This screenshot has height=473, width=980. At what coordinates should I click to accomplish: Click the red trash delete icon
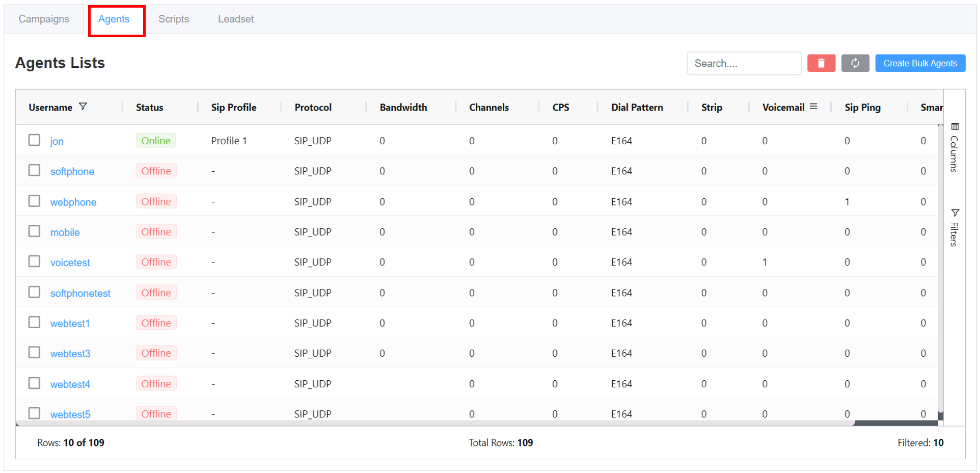821,63
